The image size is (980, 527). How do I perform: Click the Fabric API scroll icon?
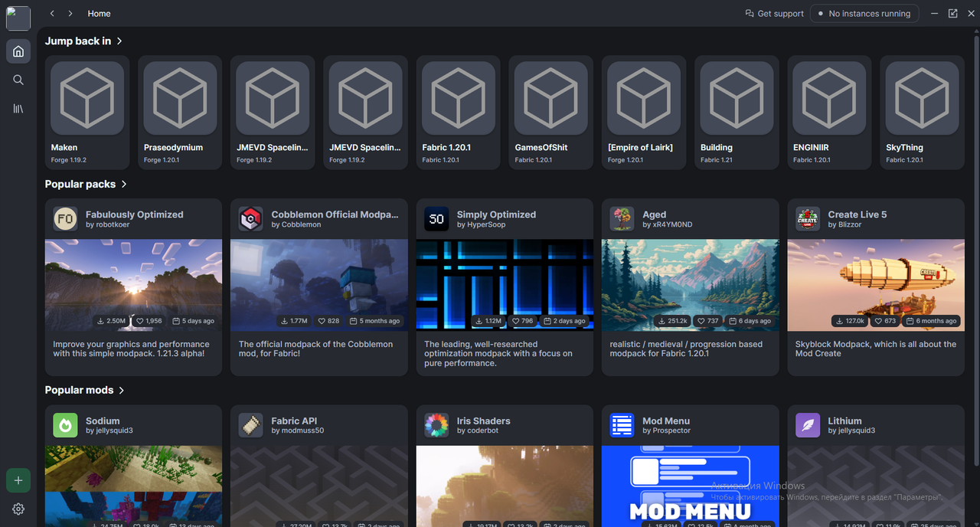(x=251, y=425)
